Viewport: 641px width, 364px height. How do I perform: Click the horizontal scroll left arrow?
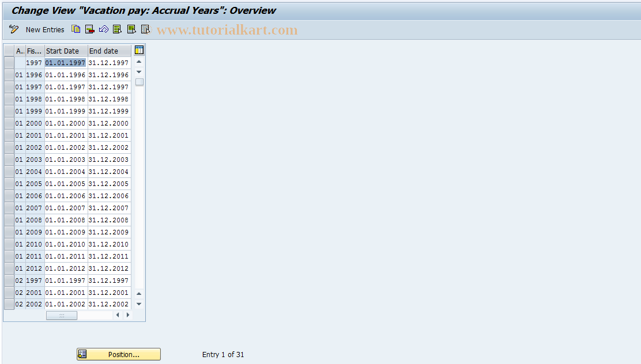point(118,315)
